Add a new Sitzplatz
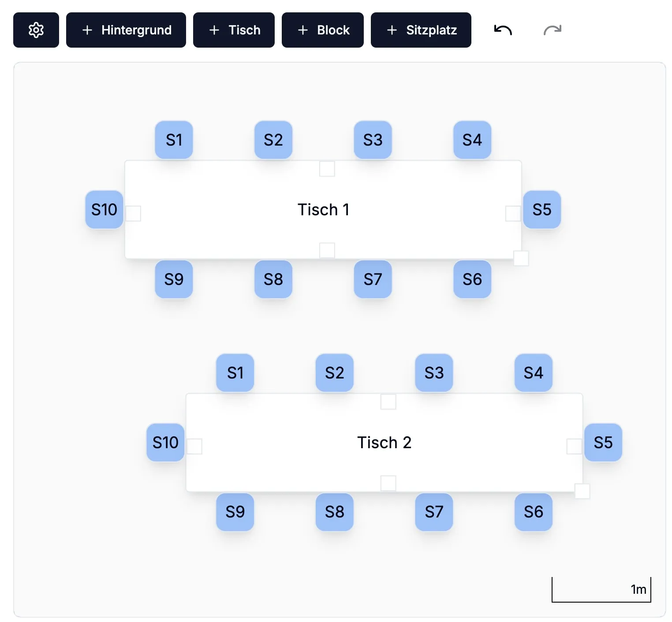Image resolution: width=672 pixels, height=622 pixels. (x=421, y=30)
